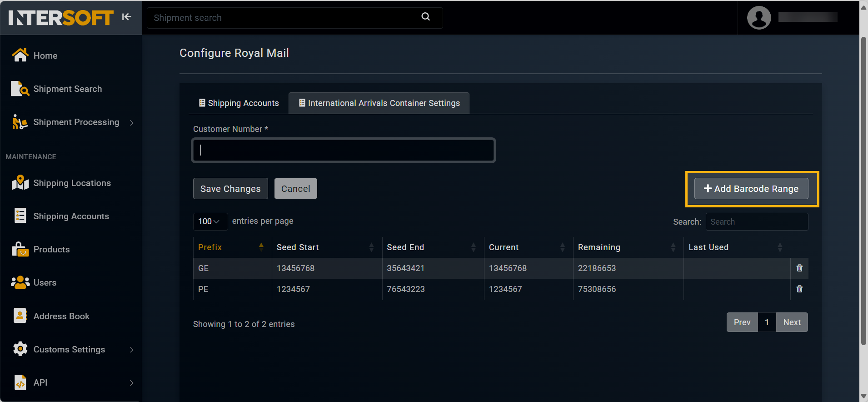868x402 pixels.
Task: Expand the Customs Settings submenu chevron
Action: click(131, 349)
